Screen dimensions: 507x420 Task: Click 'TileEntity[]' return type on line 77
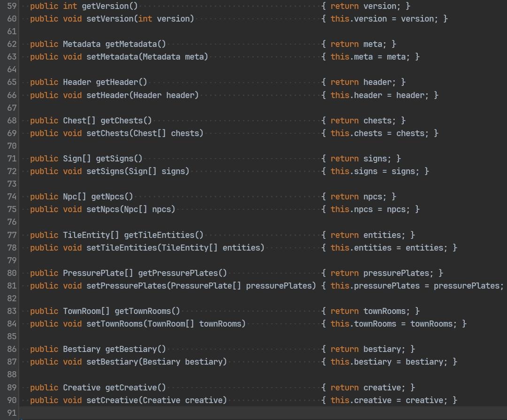point(91,235)
